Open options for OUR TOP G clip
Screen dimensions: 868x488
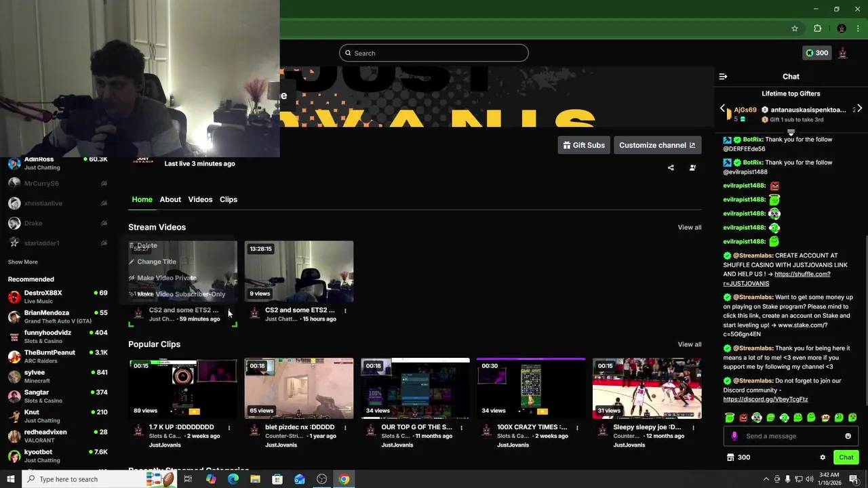pyautogui.click(x=461, y=428)
